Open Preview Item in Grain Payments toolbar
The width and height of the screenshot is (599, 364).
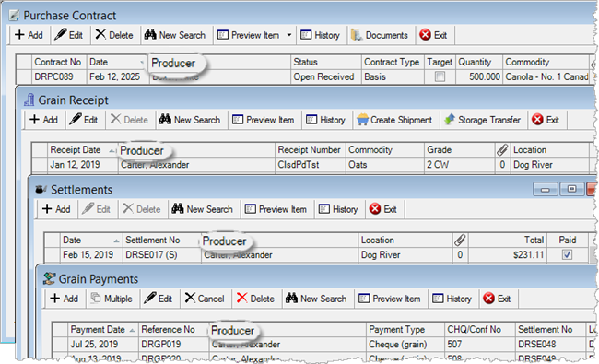click(390, 299)
